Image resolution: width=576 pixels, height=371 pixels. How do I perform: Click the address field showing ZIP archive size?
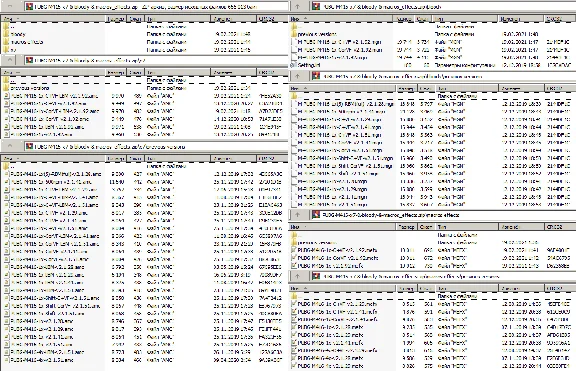pos(156,6)
